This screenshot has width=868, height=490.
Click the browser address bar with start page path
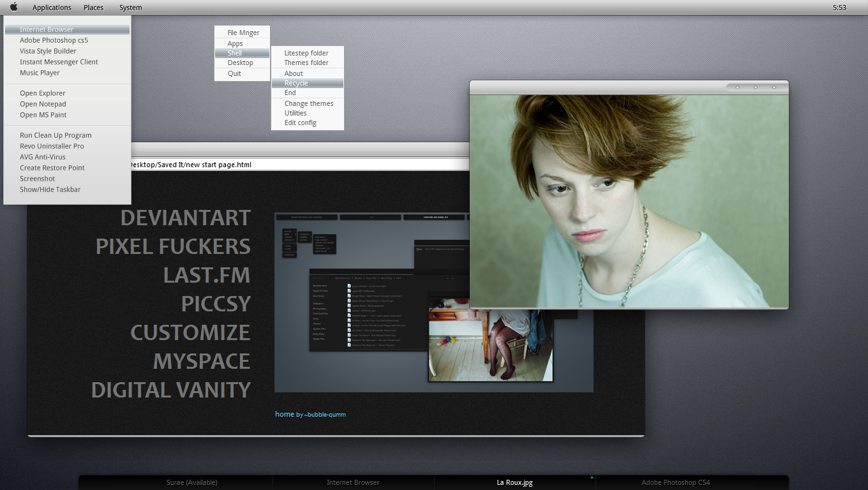pos(300,165)
